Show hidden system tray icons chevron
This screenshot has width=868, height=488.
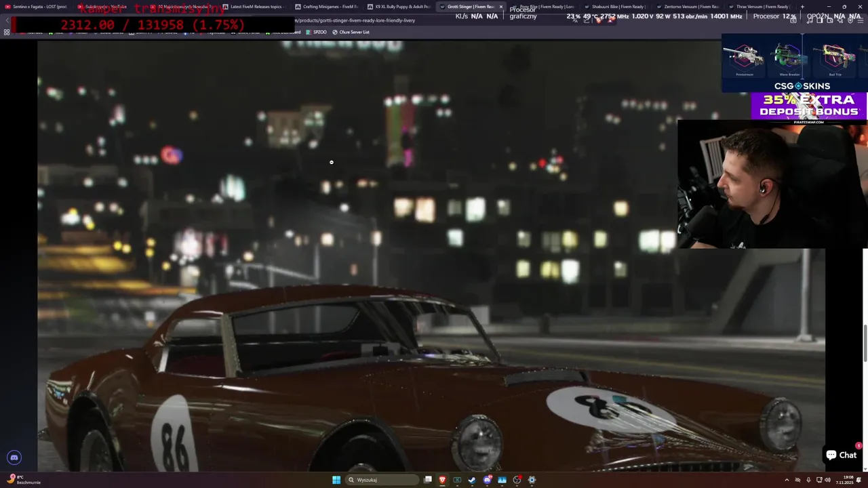tap(787, 480)
